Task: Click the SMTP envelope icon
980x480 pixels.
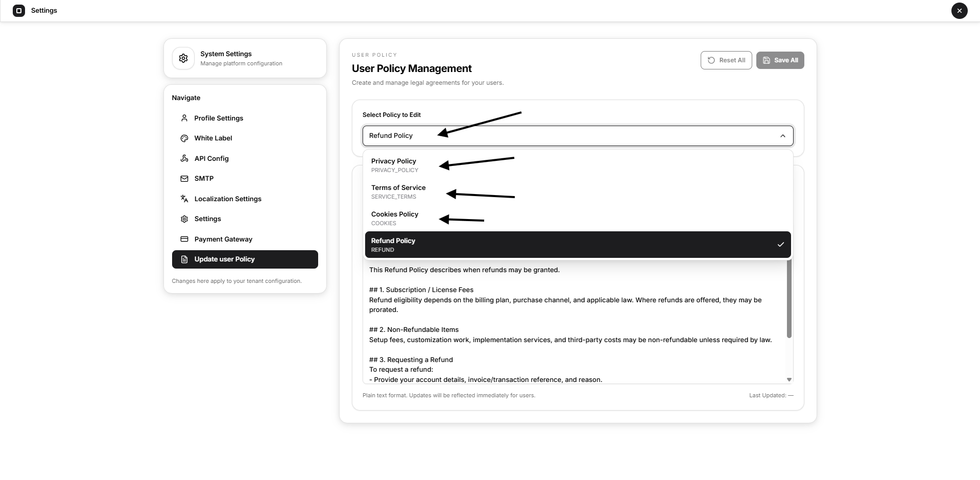Action: [184, 179]
